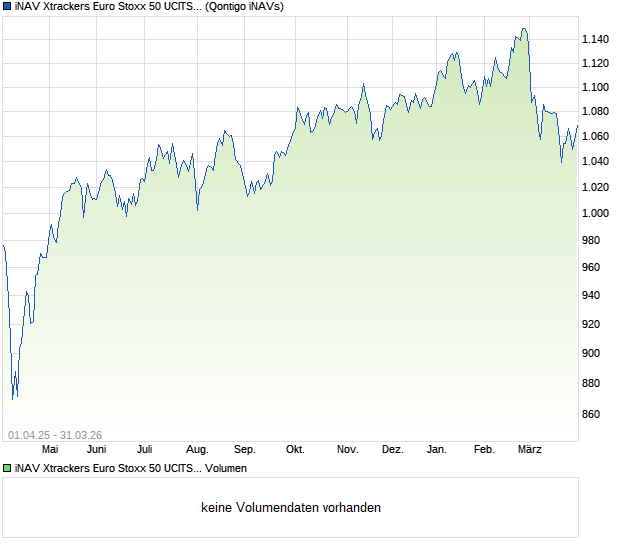The image size is (620, 546).
Task: Click the 960 y-axis value
Action: click(x=591, y=268)
